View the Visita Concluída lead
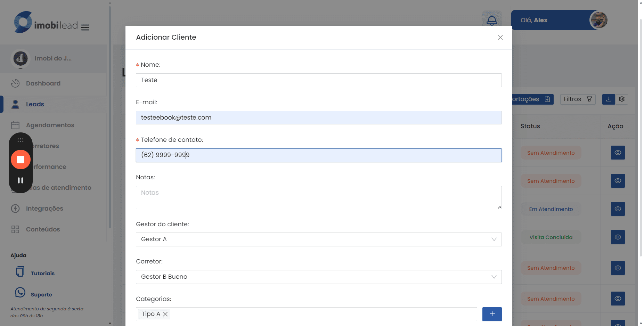 click(618, 237)
